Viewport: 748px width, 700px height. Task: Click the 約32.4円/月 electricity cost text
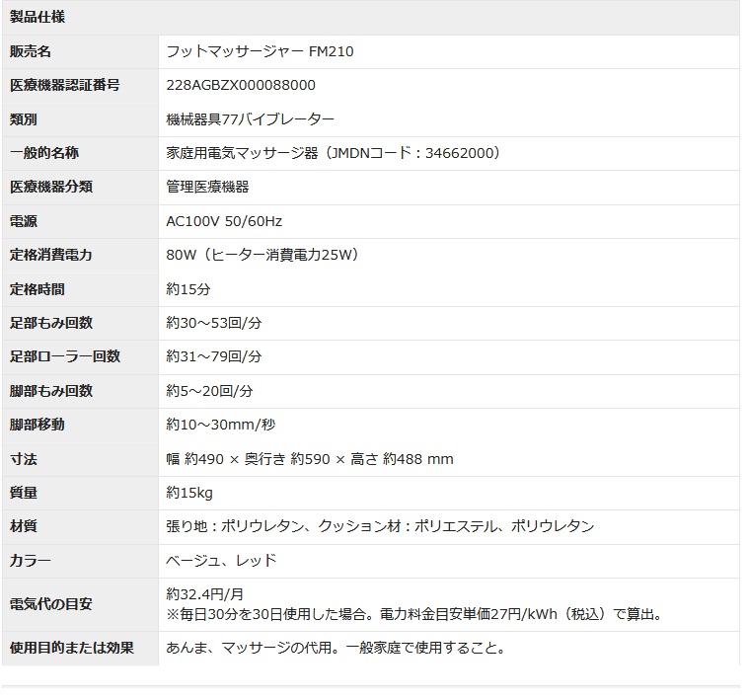pos(205,594)
